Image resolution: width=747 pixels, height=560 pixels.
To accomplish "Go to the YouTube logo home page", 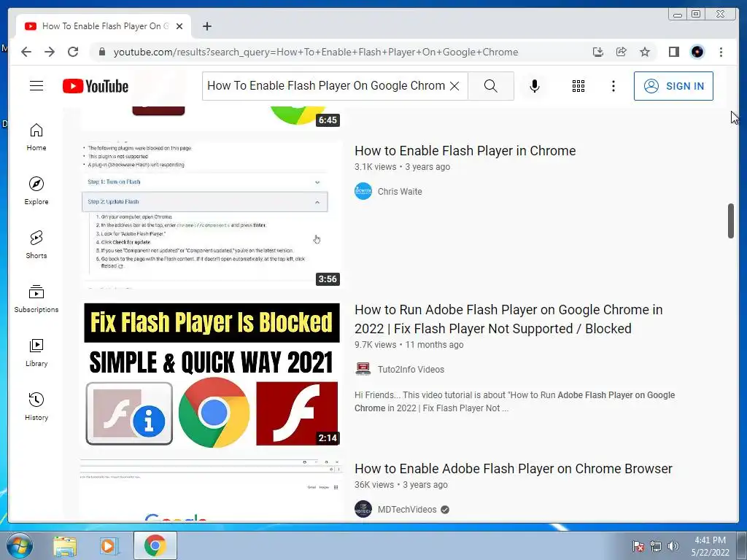I will [96, 86].
